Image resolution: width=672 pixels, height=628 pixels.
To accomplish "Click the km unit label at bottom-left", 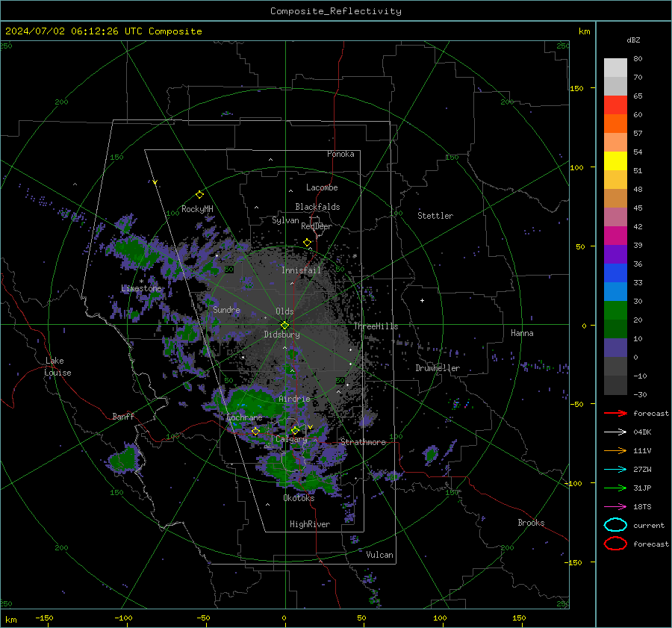I will (x=10, y=620).
